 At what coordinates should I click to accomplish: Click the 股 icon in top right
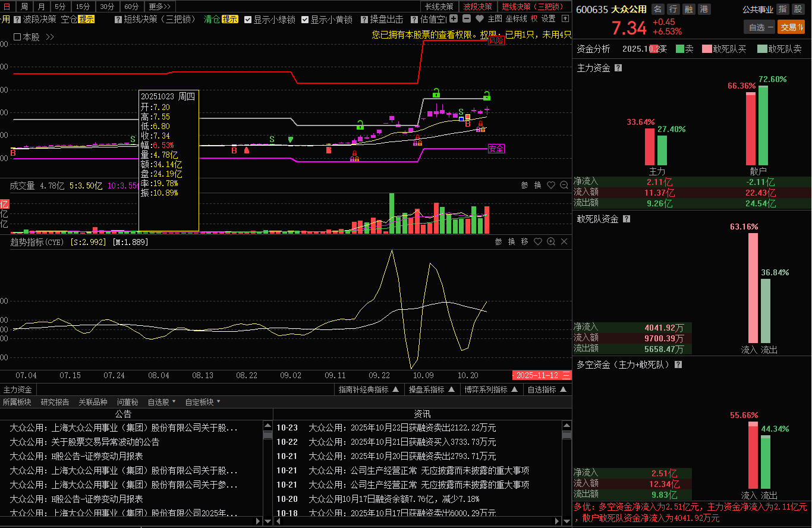(798, 9)
